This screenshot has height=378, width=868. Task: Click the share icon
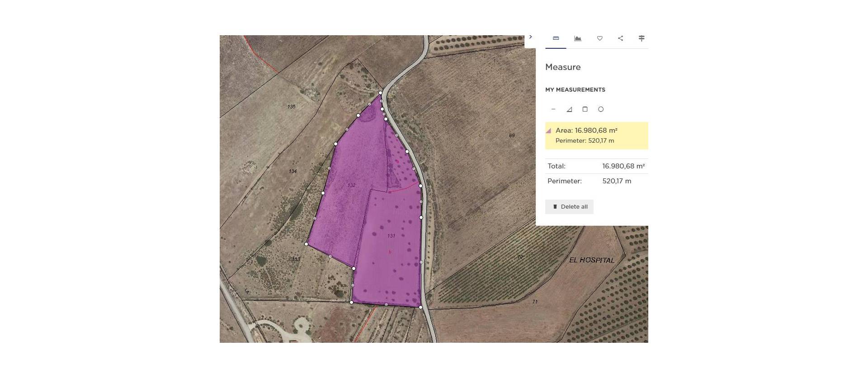(x=620, y=38)
